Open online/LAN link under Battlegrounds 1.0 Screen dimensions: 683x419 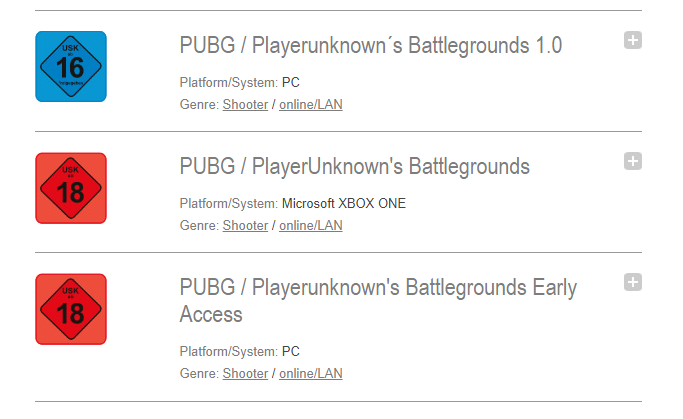point(311,105)
